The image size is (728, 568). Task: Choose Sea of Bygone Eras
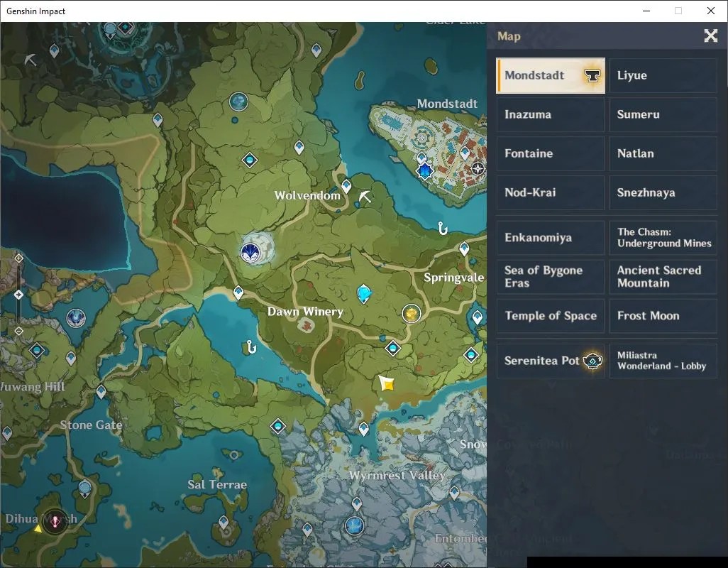pos(550,277)
